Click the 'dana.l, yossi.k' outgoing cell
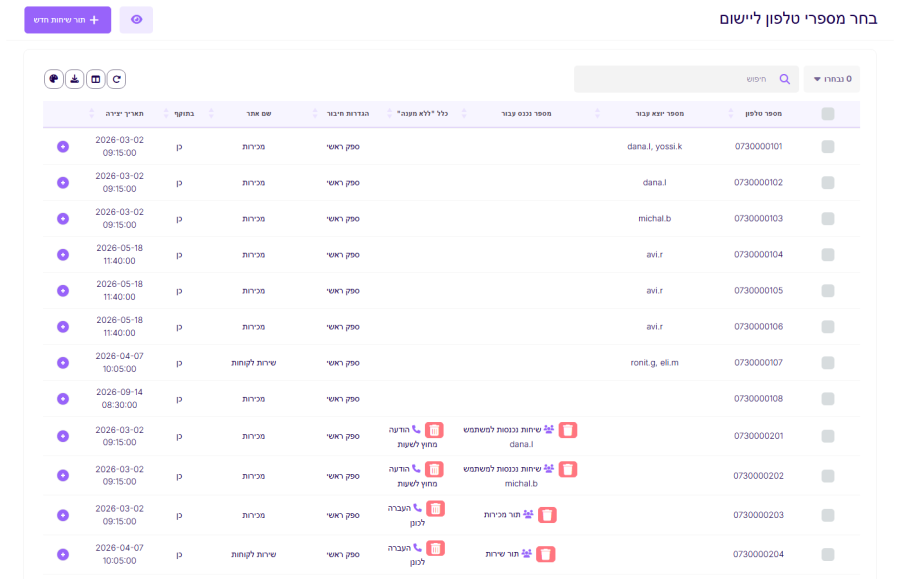This screenshot has width=900, height=579. coord(654,146)
